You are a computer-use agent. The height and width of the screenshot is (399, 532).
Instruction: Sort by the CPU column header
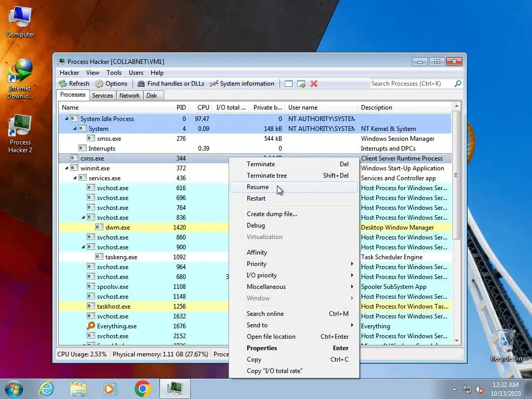pyautogui.click(x=201, y=108)
